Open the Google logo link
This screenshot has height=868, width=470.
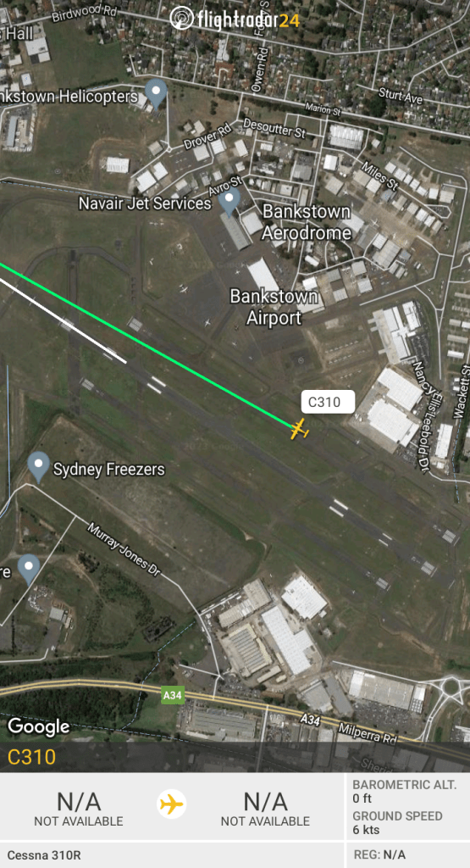pos(39,726)
